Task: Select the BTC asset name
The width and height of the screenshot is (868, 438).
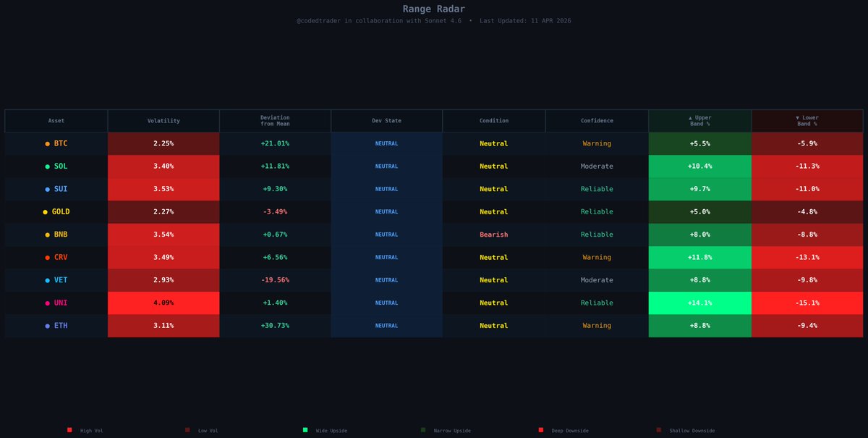Action: tap(61, 144)
